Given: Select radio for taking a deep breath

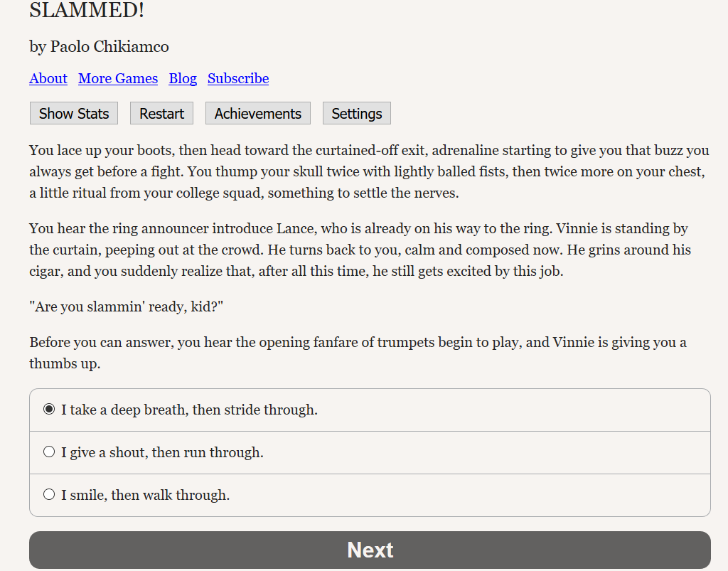Looking at the screenshot, I should (49, 409).
